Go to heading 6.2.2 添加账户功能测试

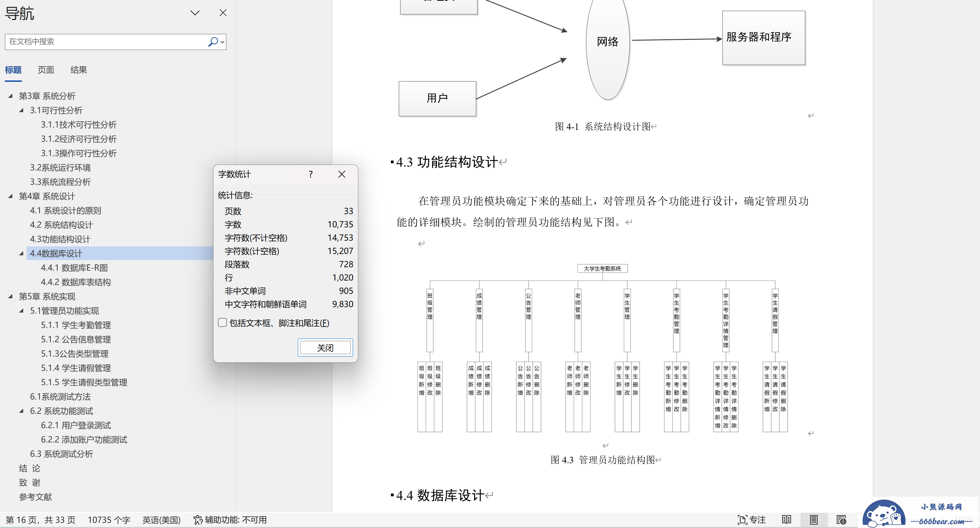click(84, 440)
